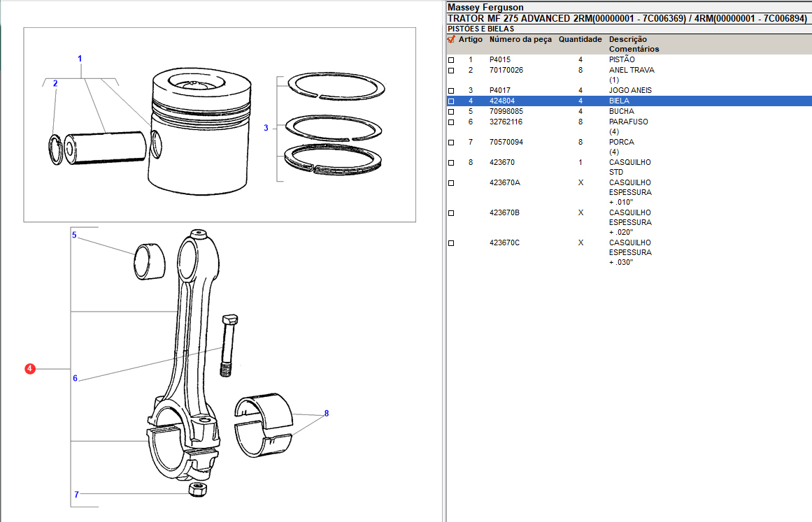Tick the checkbox for BIELA 424804 row
Image resolution: width=812 pixels, height=522 pixels.
(451, 101)
